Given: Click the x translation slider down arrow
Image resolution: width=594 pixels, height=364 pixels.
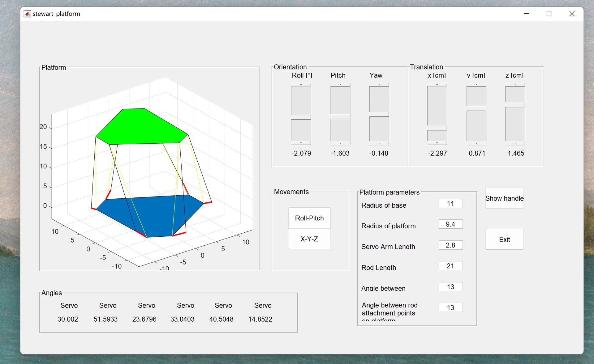Looking at the screenshot, I should pos(437,143).
